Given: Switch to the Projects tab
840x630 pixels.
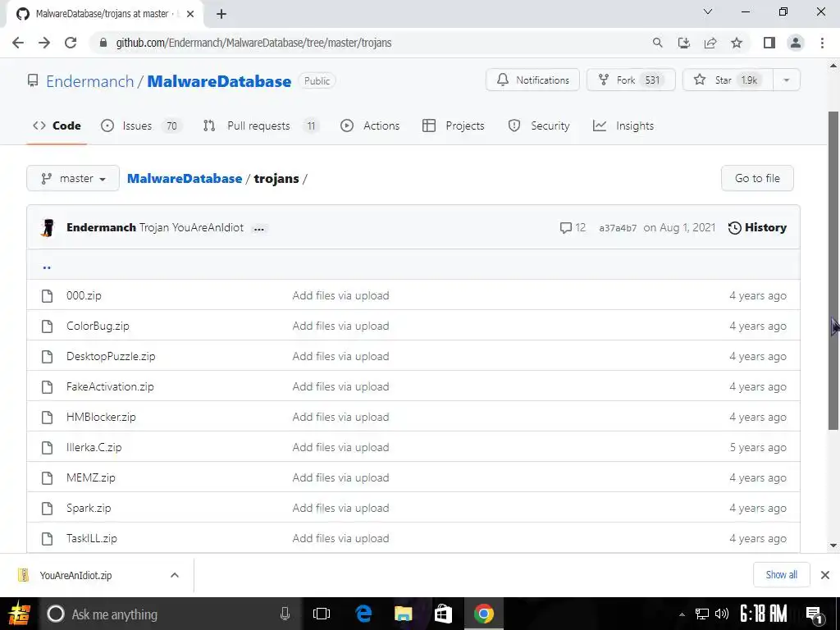Looking at the screenshot, I should (x=453, y=126).
